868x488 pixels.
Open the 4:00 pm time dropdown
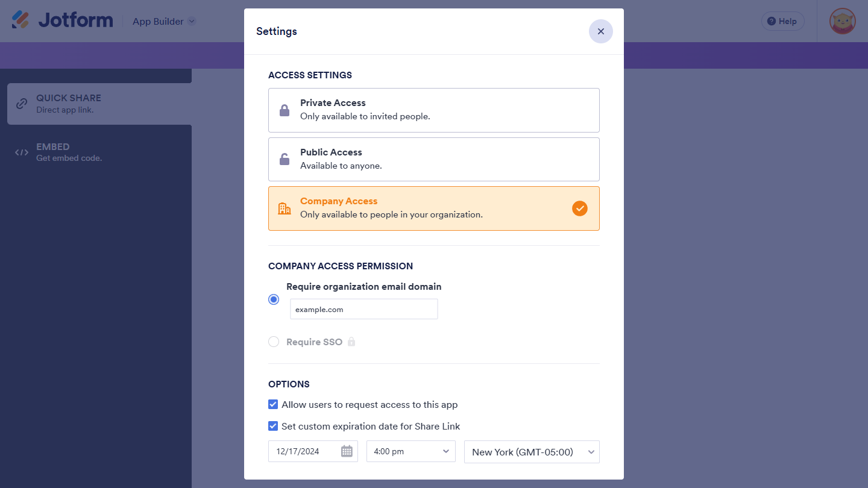[411, 451]
